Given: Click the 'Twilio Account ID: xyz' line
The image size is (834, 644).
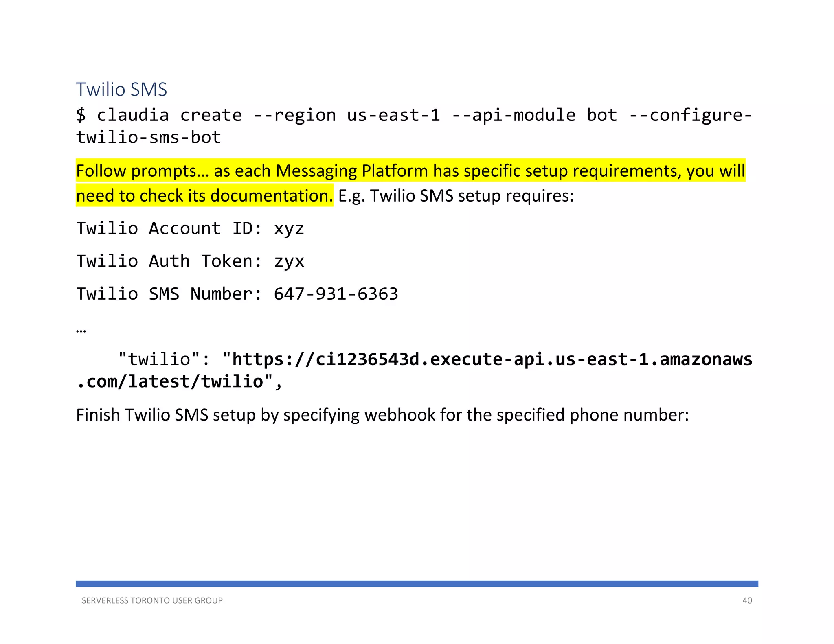Looking at the screenshot, I should click(190, 229).
